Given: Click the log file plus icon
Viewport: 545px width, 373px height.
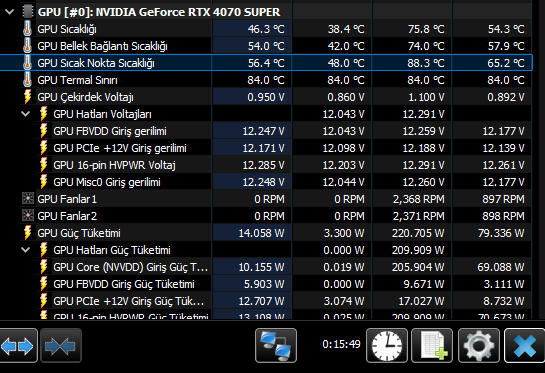Looking at the screenshot, I should (432, 346).
